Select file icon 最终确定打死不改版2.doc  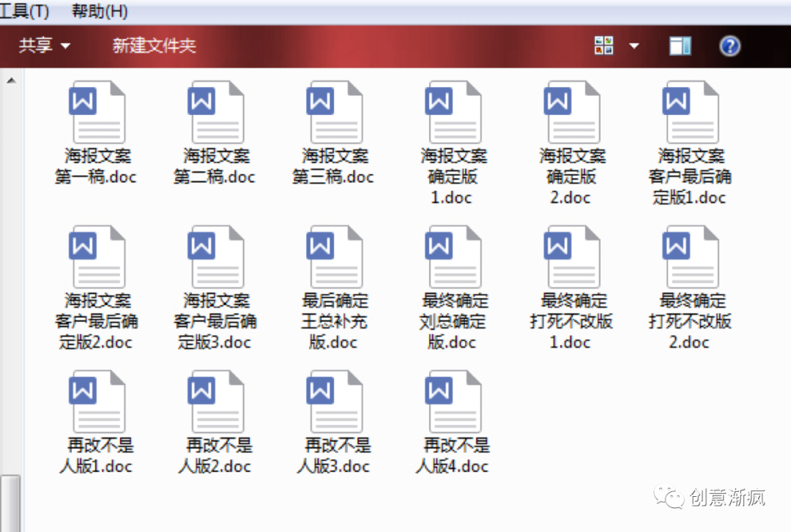691,257
